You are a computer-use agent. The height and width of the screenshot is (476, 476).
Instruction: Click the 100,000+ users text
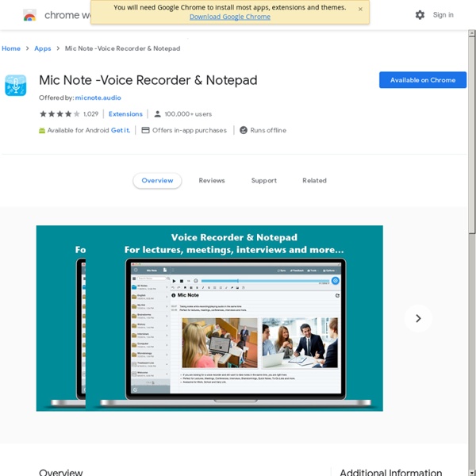[x=188, y=113]
